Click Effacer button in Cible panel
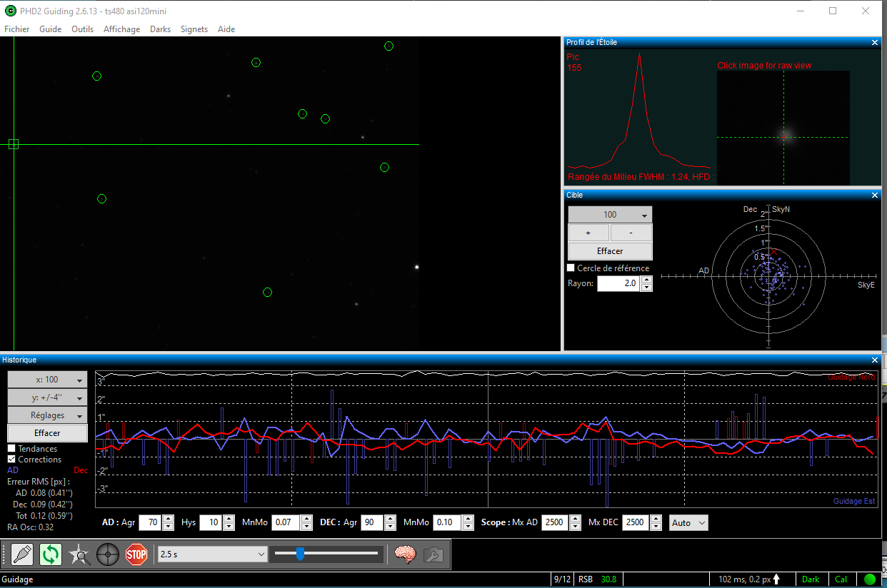This screenshot has width=887, height=588. [x=610, y=251]
